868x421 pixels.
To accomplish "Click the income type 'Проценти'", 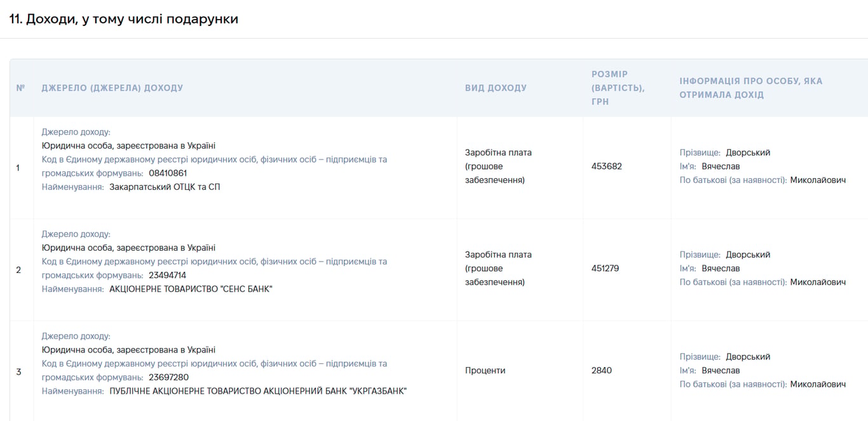I will [x=485, y=370].
